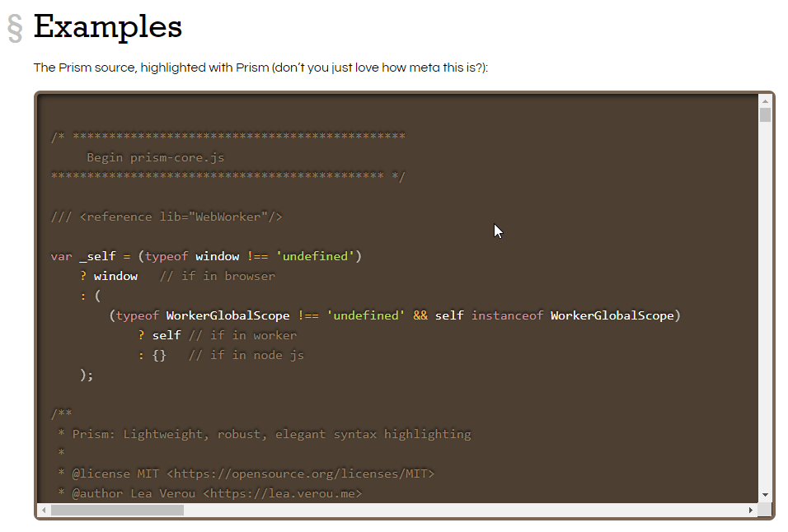
Task: Click the vertical scrollbar thumb in code block
Action: (x=765, y=114)
